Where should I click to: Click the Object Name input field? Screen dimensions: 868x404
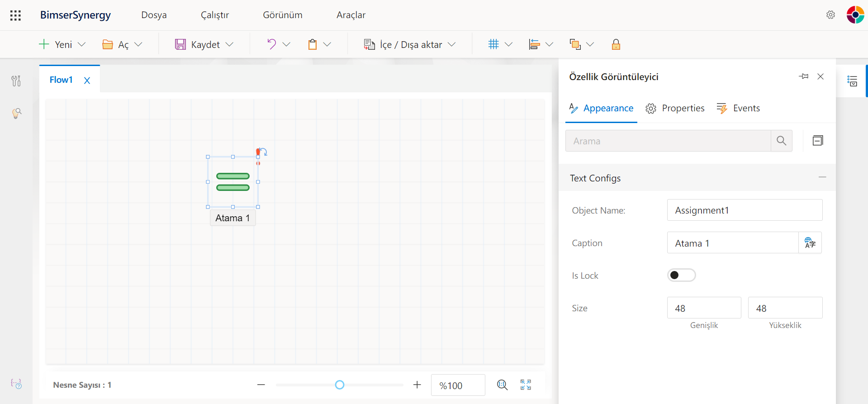click(744, 210)
